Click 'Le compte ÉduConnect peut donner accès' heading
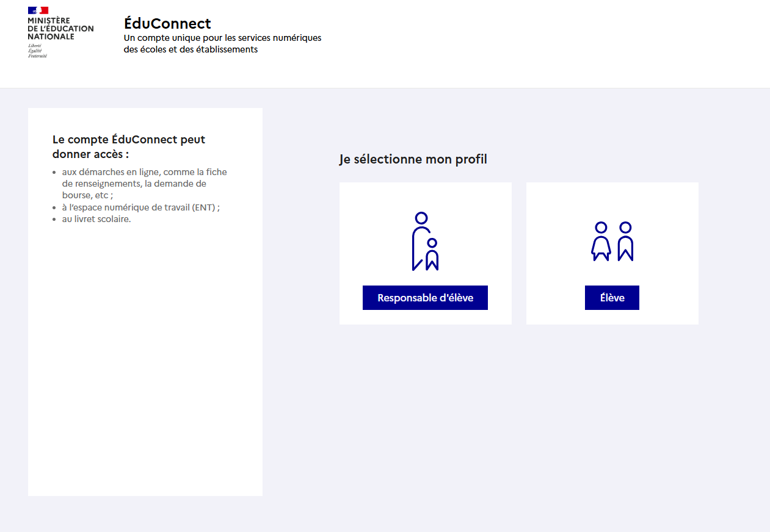The height and width of the screenshot is (532, 770). (129, 146)
